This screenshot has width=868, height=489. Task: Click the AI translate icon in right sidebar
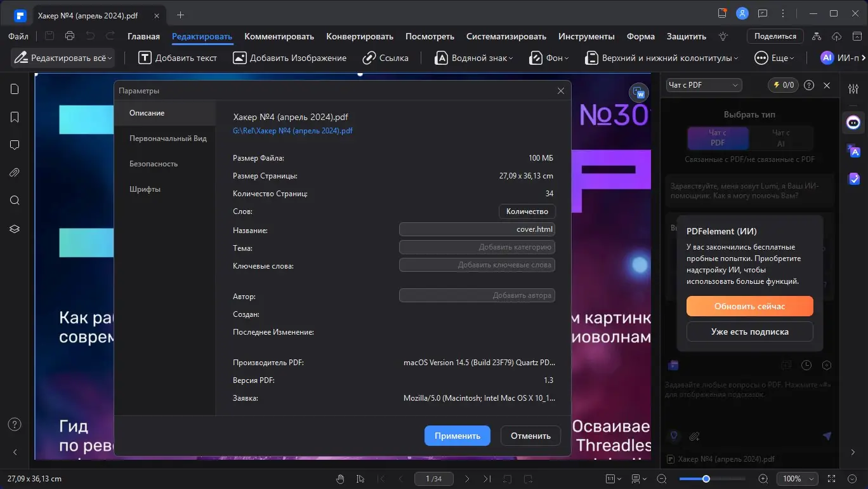click(x=853, y=151)
